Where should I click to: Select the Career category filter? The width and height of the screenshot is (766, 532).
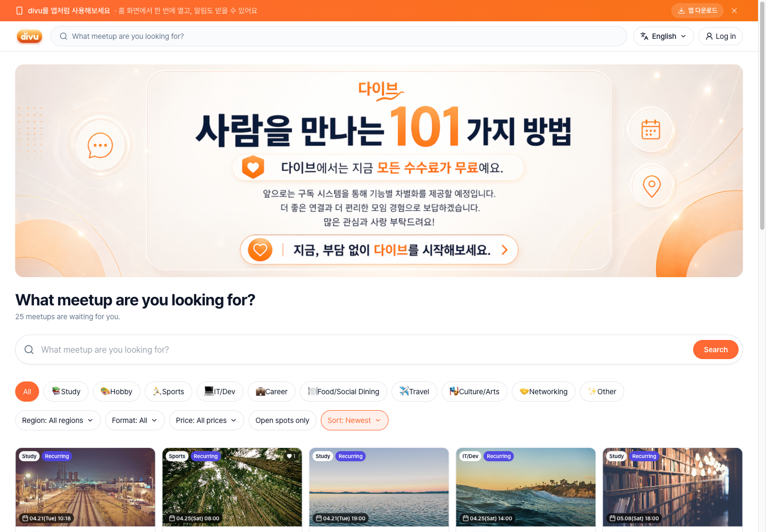point(271,392)
